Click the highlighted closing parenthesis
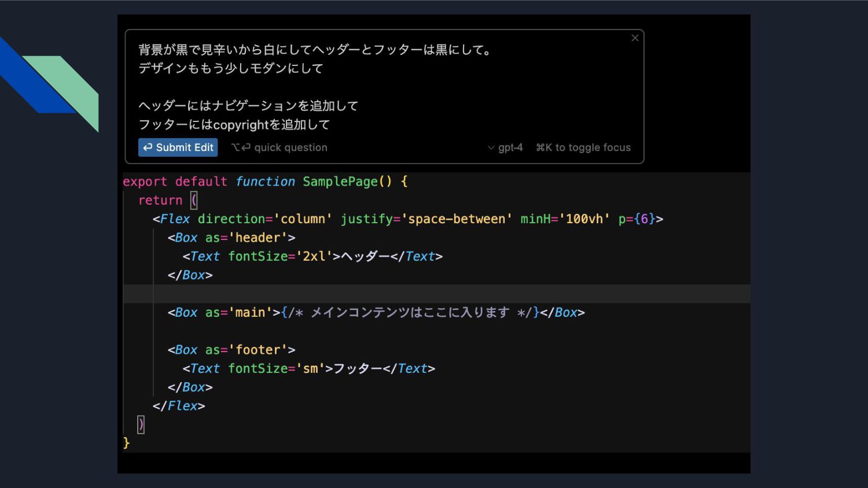868x488 pixels. coord(141,425)
